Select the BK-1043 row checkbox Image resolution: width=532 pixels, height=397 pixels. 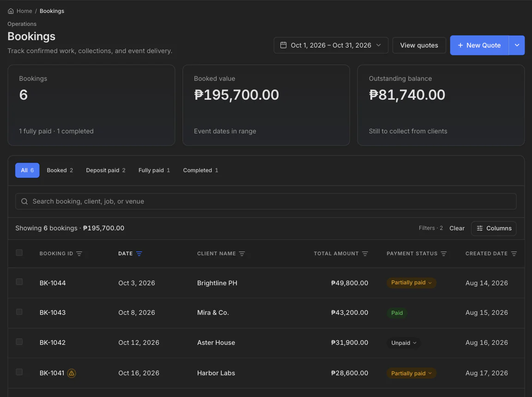(x=19, y=312)
